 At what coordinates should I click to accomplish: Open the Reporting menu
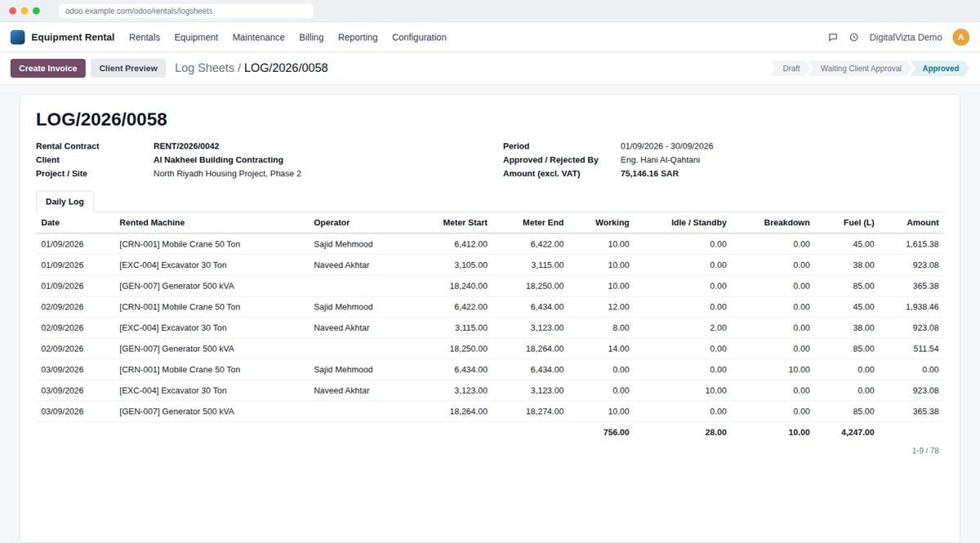[358, 38]
